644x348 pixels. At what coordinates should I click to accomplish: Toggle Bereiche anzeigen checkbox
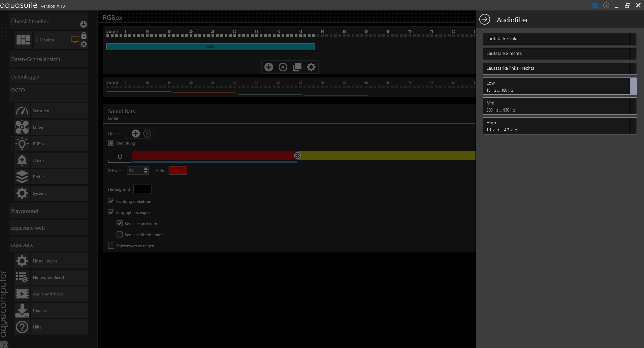[x=120, y=224]
